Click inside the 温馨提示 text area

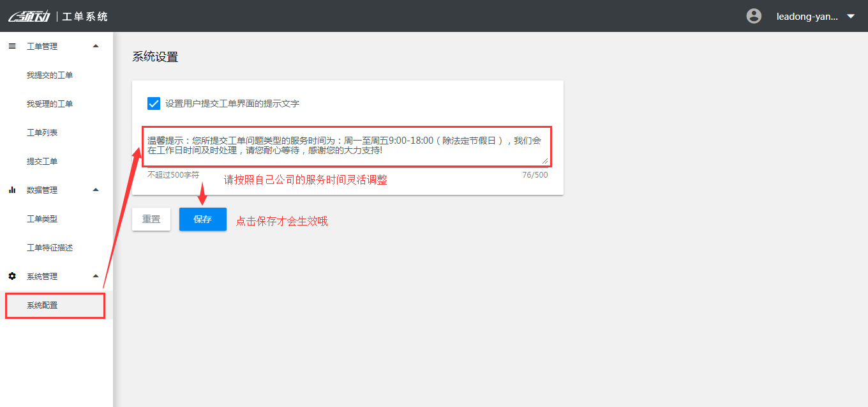tap(345, 146)
